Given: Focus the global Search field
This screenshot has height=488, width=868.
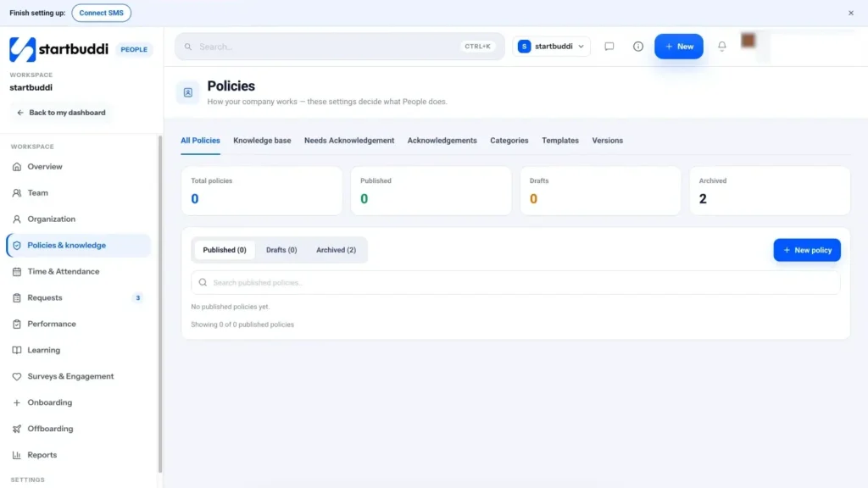Looking at the screenshot, I should pyautogui.click(x=339, y=47).
